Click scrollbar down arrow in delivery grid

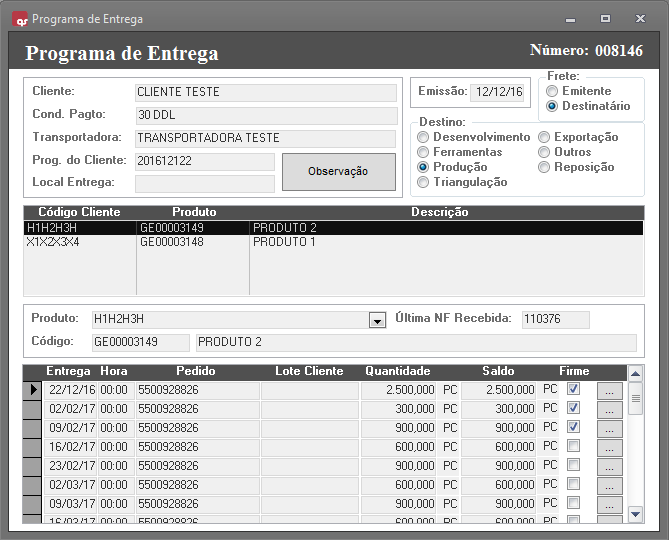click(x=635, y=514)
